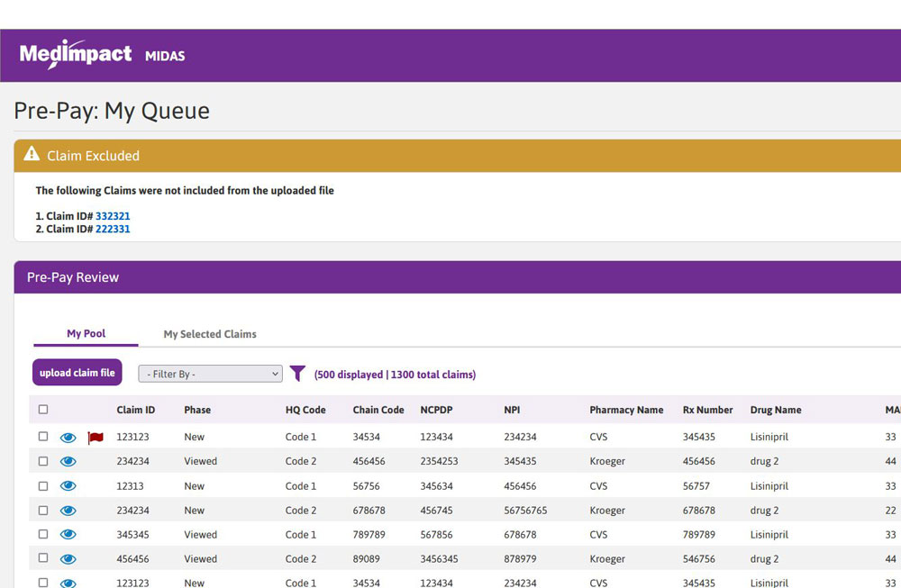This screenshot has height=588, width=901.
Task: Click Chain Code 89089
Action: [x=366, y=558]
